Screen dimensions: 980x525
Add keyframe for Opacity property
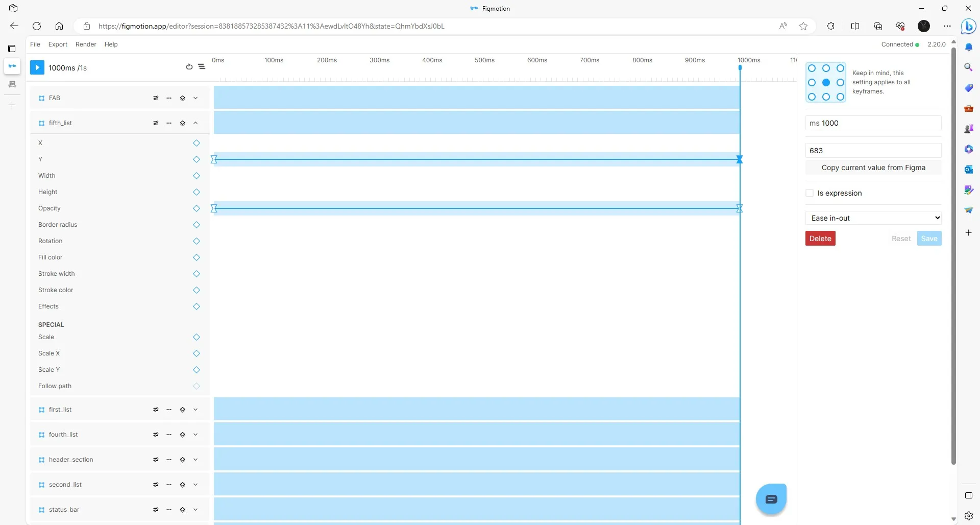point(197,208)
